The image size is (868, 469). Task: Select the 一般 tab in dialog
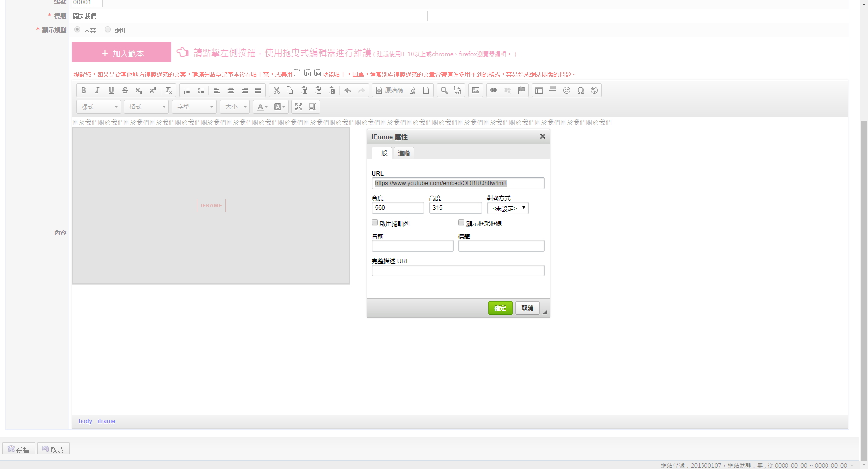[381, 153]
